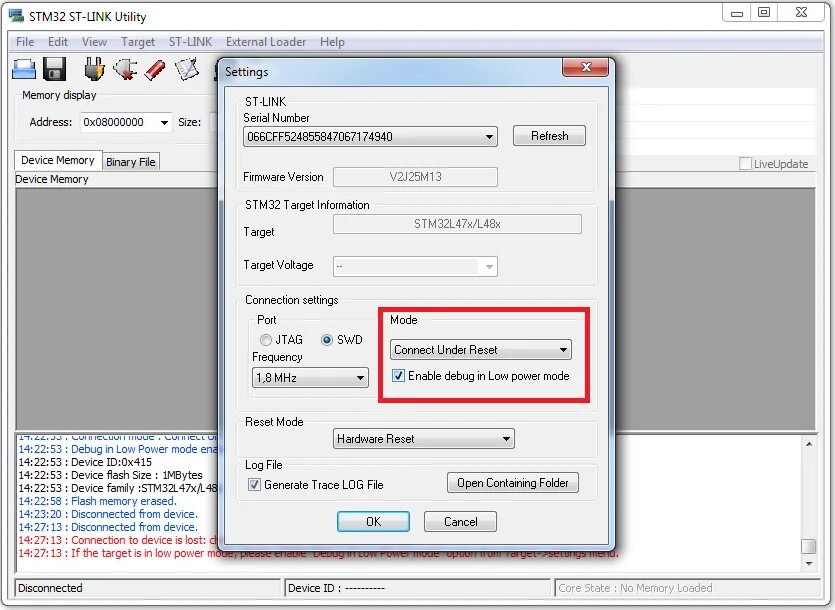Open the Connect Under Reset mode dropdown
Viewport: 835px width, 610px height.
480,350
